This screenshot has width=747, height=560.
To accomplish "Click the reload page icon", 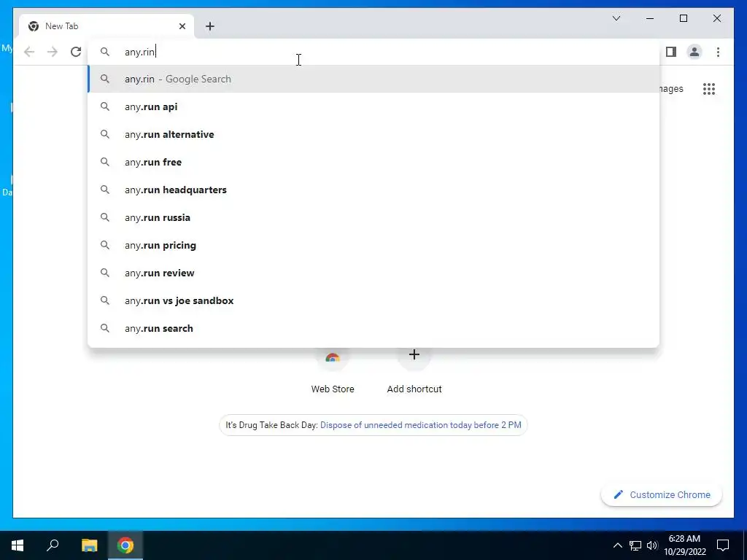I will pyautogui.click(x=76, y=52).
